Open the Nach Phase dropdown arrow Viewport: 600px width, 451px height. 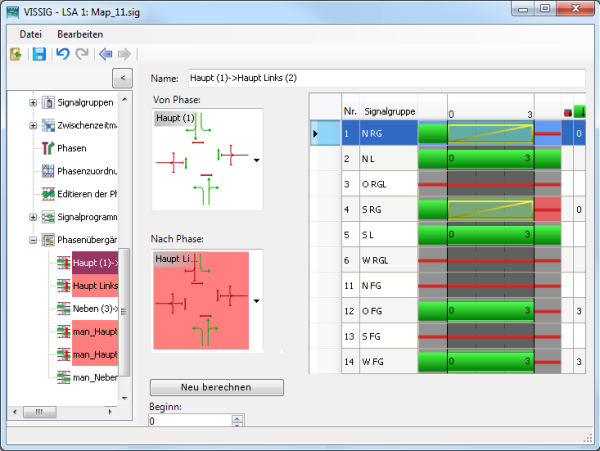tap(257, 300)
